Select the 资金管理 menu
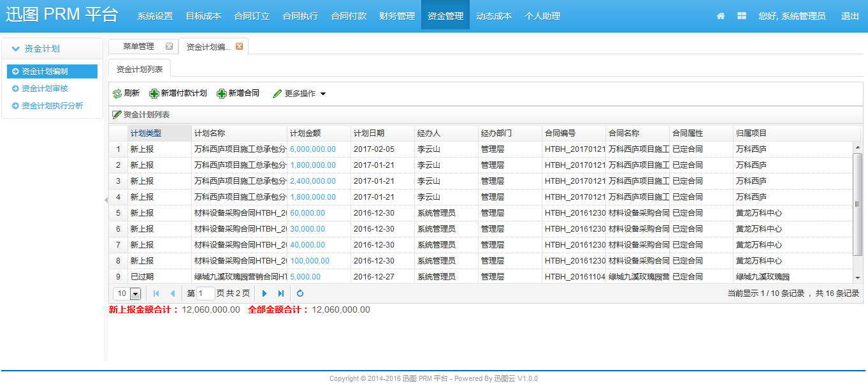Viewport: 868px width, 386px height. pos(445,16)
